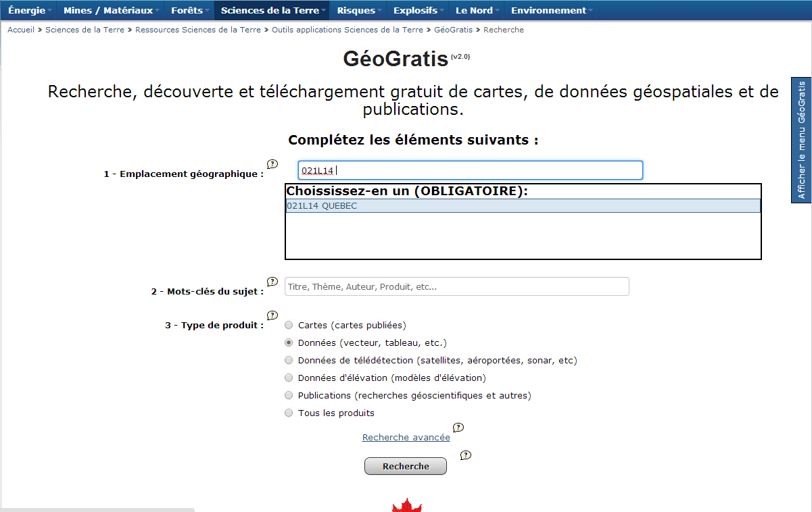Select Publications radio option

(x=289, y=396)
